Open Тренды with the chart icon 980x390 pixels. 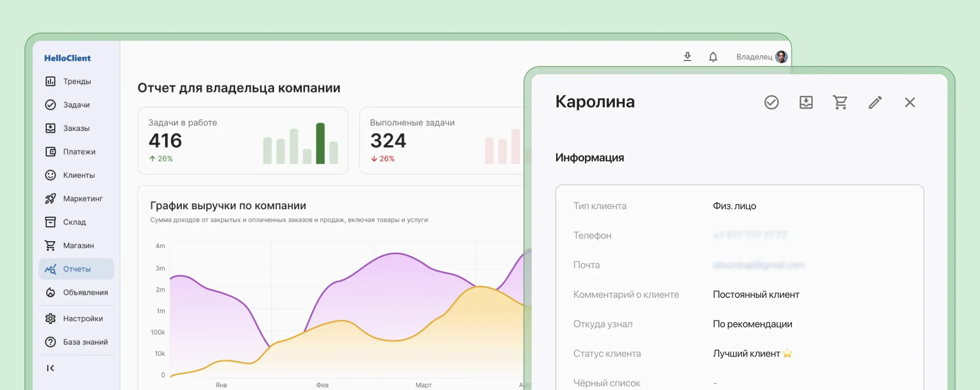(x=51, y=81)
